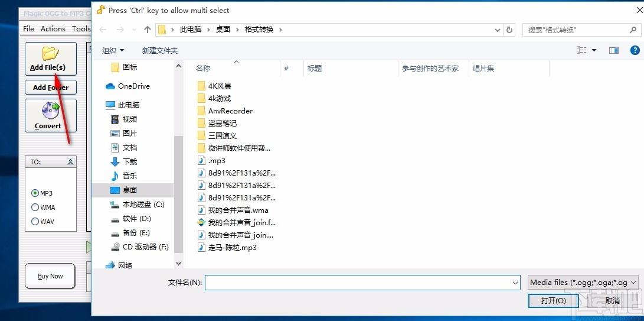644x321 pixels.
Task: Sort by 标题 column header
Action: click(351, 69)
